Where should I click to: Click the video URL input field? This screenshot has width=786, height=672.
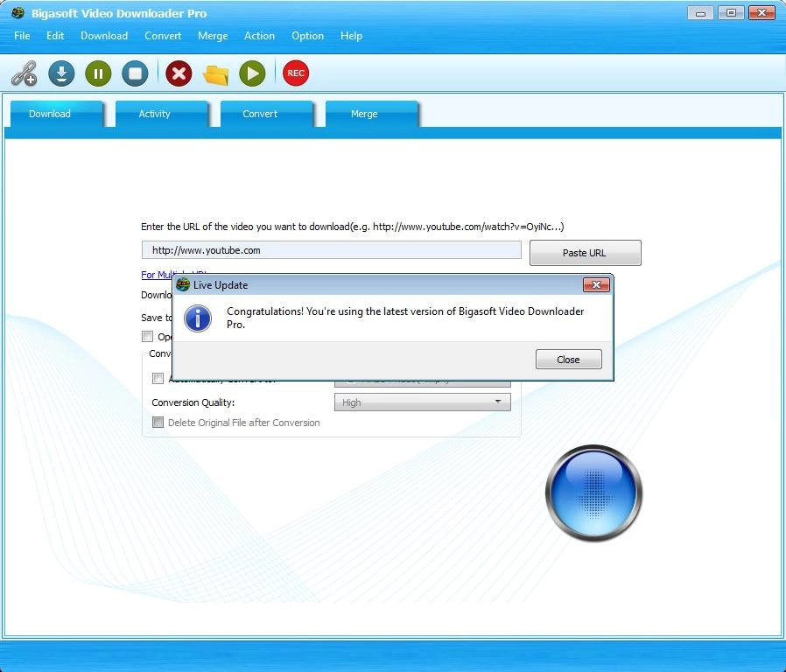(332, 250)
